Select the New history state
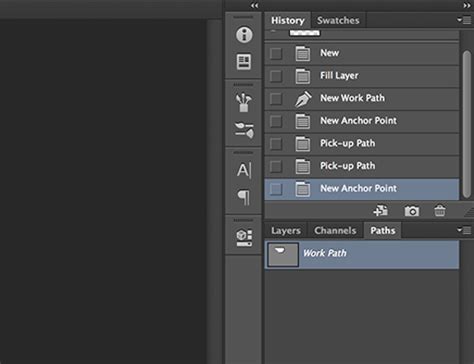This screenshot has height=364, width=474. [x=362, y=53]
